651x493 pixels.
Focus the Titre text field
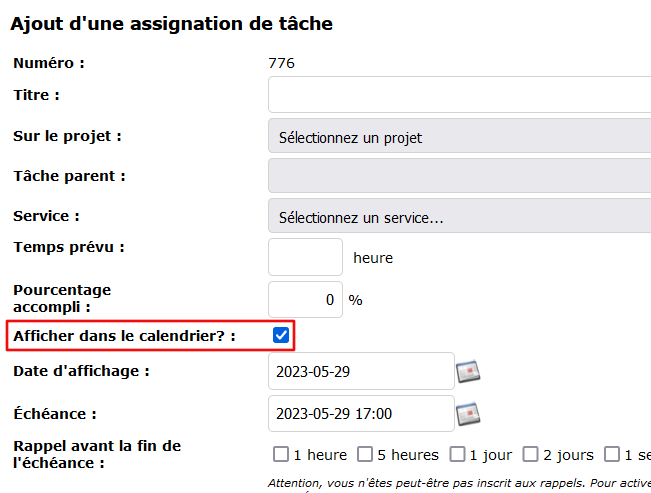(x=460, y=95)
